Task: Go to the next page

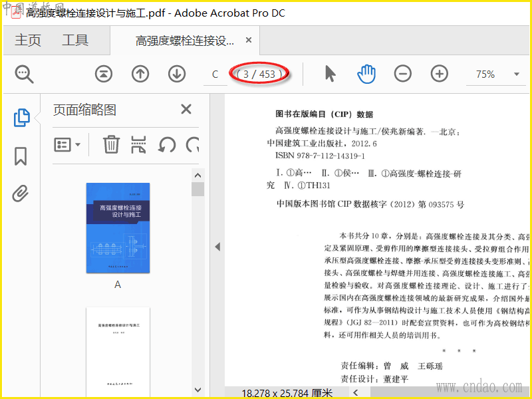Action: 177,74
